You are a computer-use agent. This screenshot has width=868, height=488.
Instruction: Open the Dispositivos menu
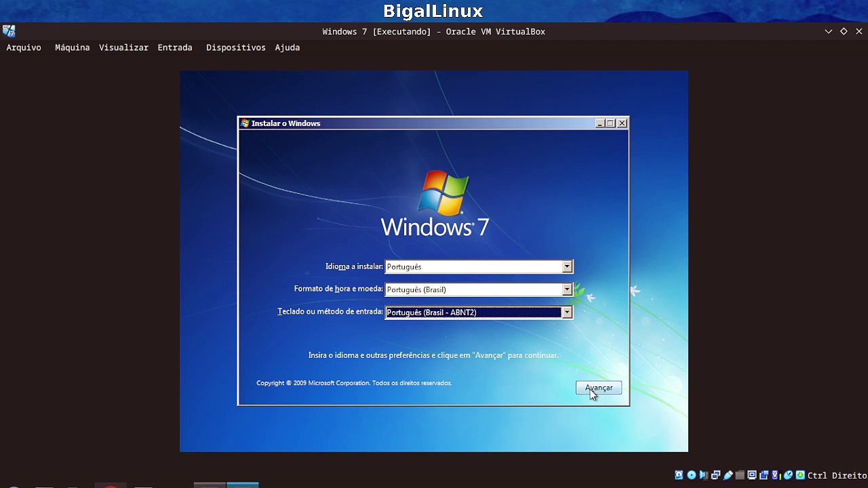coord(235,47)
